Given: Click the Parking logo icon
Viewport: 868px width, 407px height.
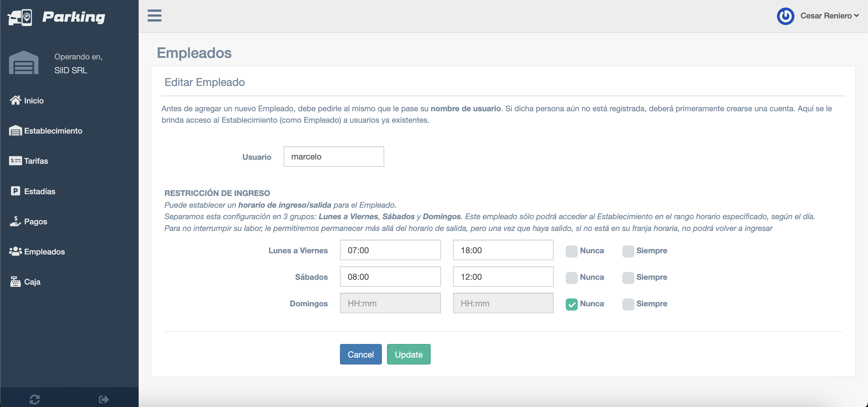Looking at the screenshot, I should [20, 17].
